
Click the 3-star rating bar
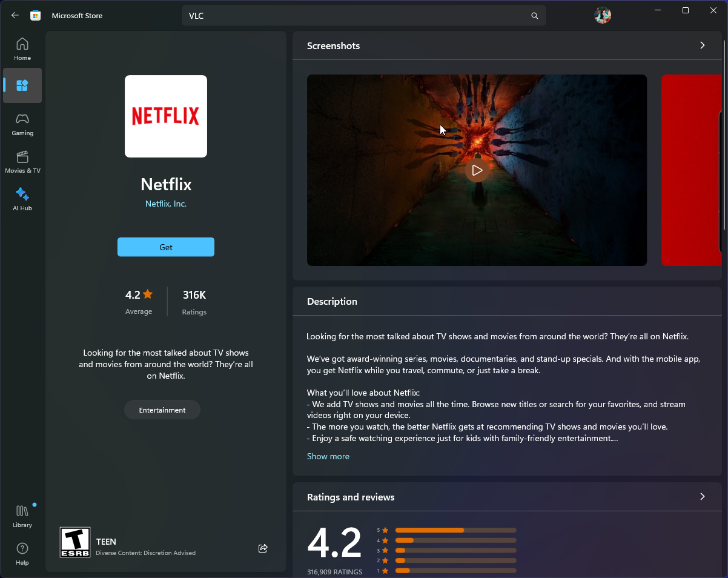[456, 551]
